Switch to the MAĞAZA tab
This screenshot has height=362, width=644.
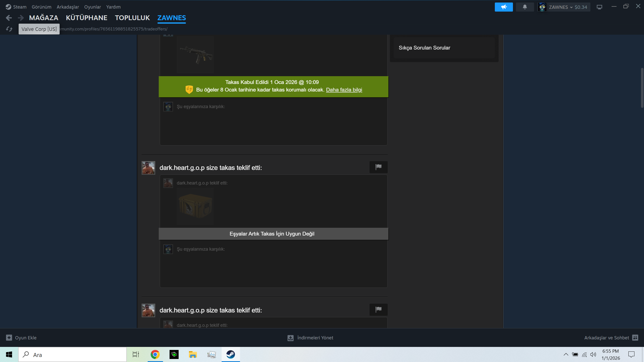44,18
